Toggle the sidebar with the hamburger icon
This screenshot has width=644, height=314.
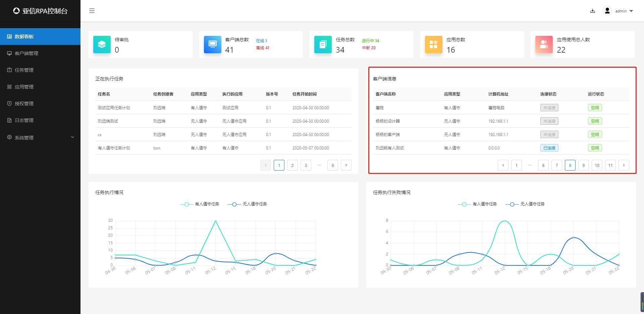tap(92, 11)
